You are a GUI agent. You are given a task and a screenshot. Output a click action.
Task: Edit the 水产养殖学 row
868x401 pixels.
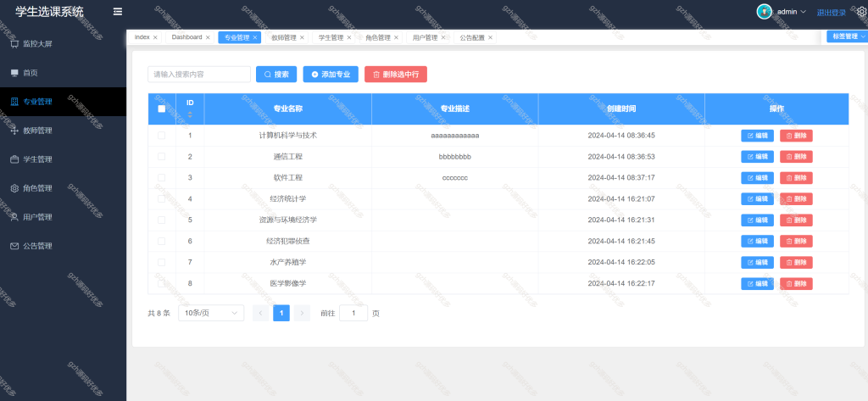point(757,262)
